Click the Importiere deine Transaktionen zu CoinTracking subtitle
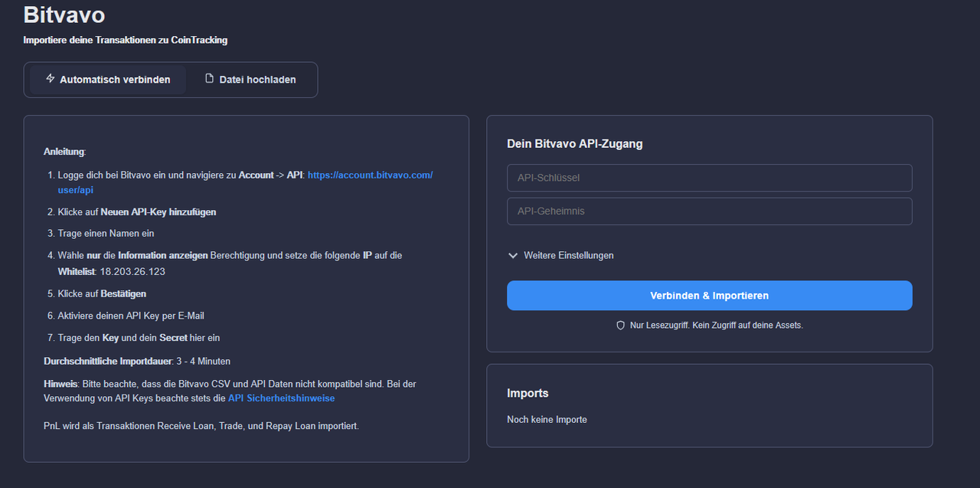 (x=125, y=40)
